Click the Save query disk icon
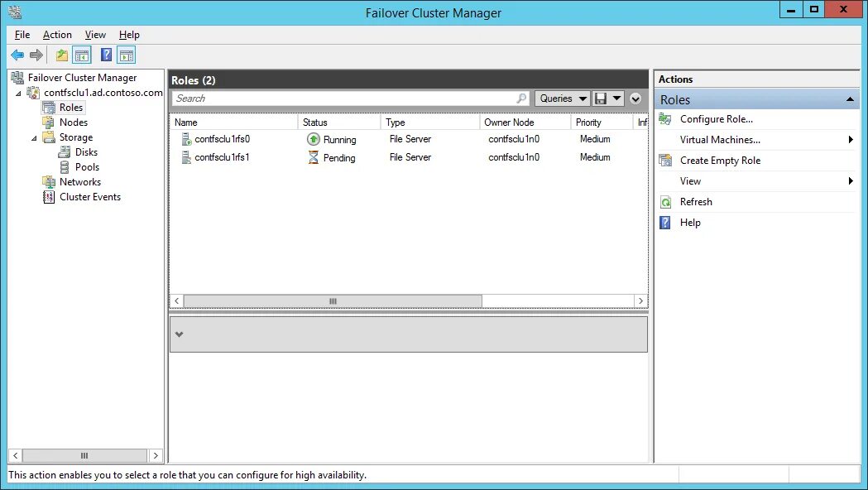The image size is (868, 490). (x=601, y=98)
